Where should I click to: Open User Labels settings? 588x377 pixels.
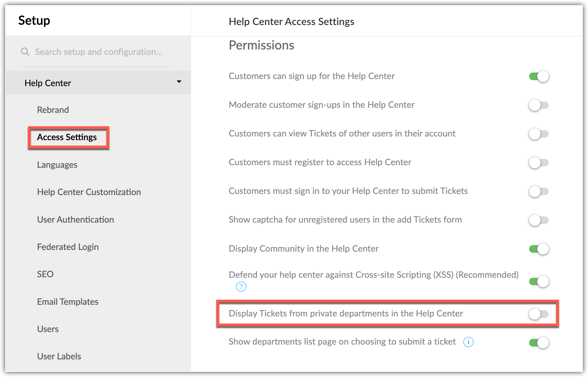tap(59, 356)
